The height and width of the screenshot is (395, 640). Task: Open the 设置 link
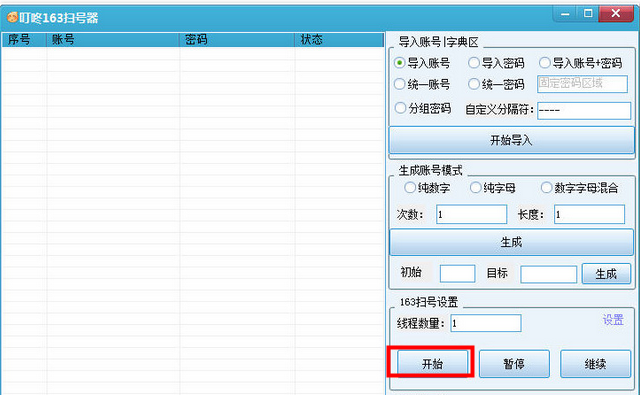click(x=613, y=320)
